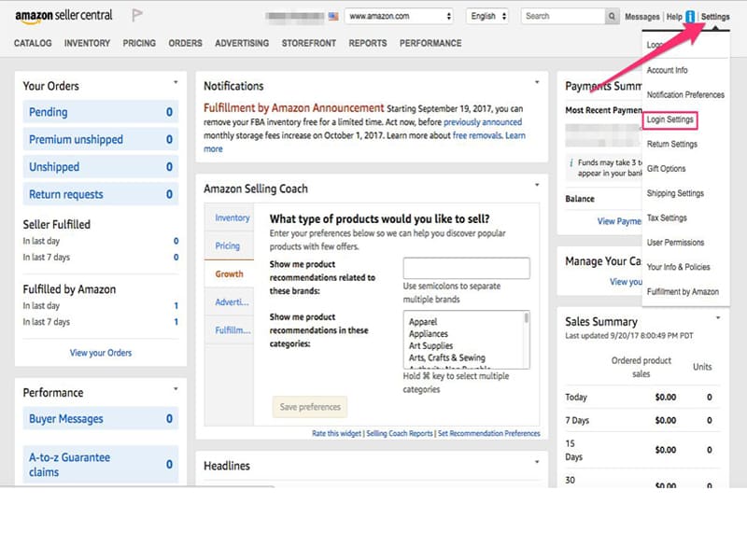The height and width of the screenshot is (560, 747).
Task: Click the search magnifier button
Action: pyautogui.click(x=612, y=16)
